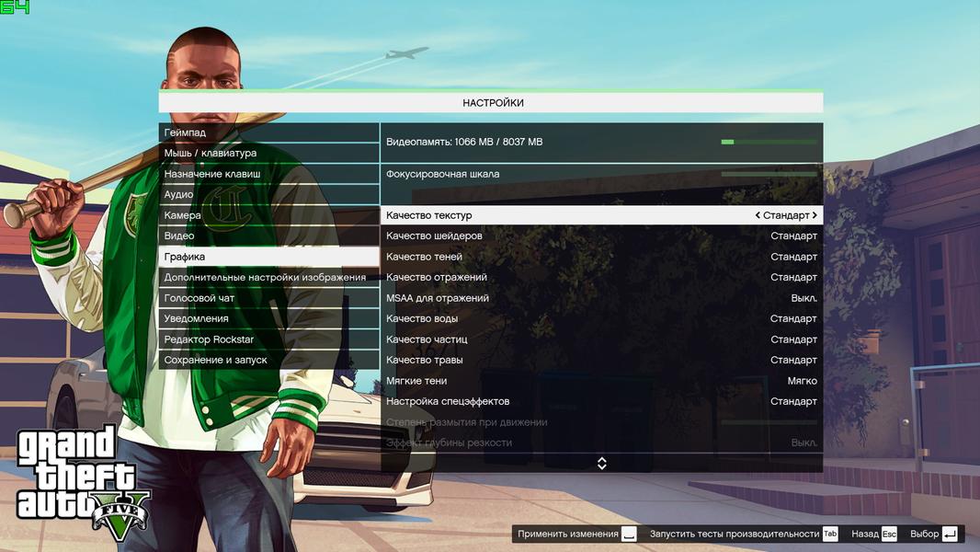
Task: Click the Фокусировочная шкала slider bar
Action: pyautogui.click(x=769, y=174)
